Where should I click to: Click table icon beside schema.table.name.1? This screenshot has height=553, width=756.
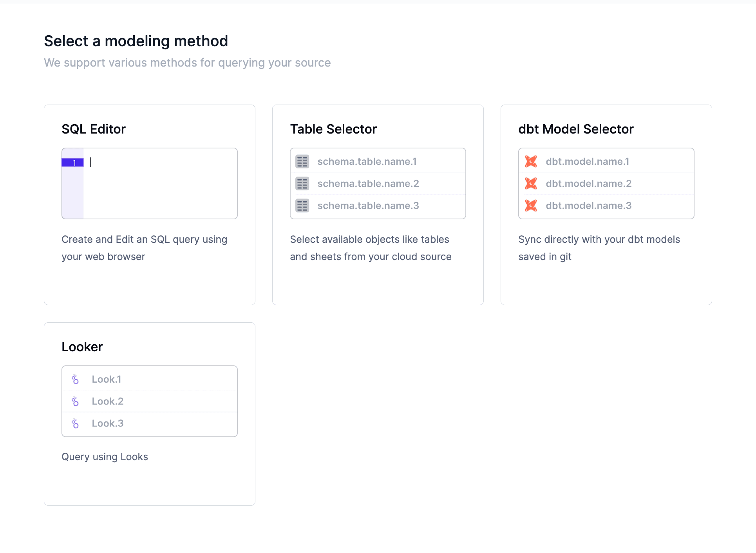(302, 161)
